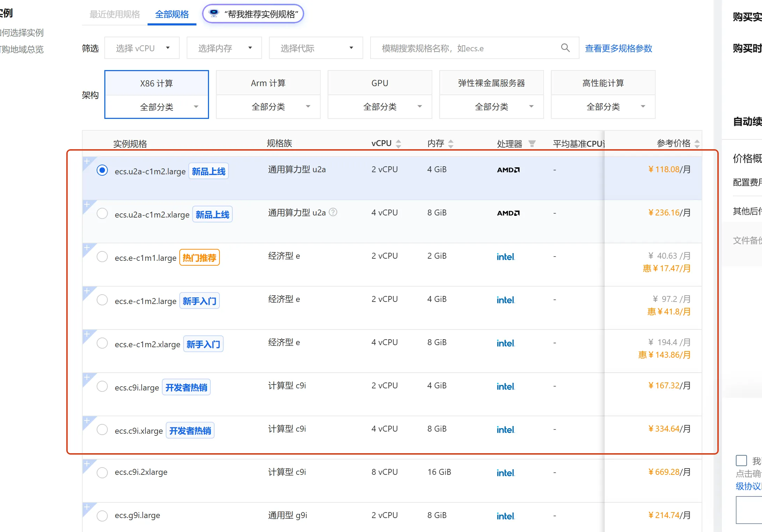762x532 pixels.
Task: Expand plus corner of ecs.g9i.large row
Action: click(x=87, y=507)
